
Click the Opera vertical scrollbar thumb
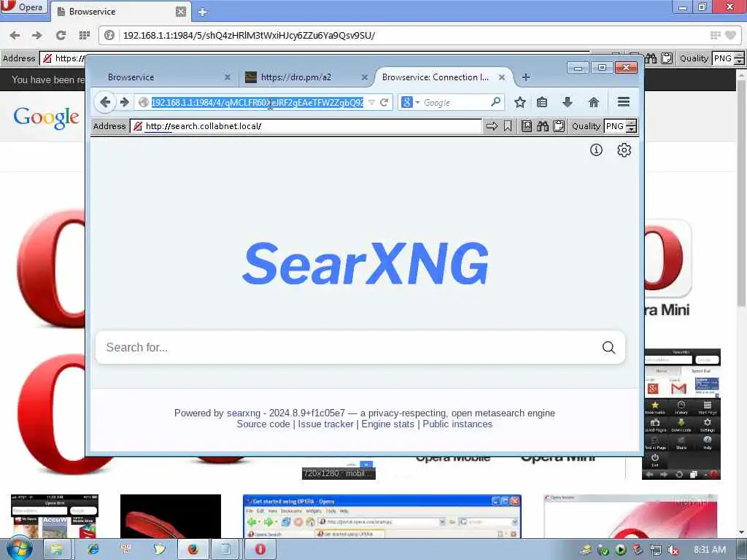(x=741, y=192)
